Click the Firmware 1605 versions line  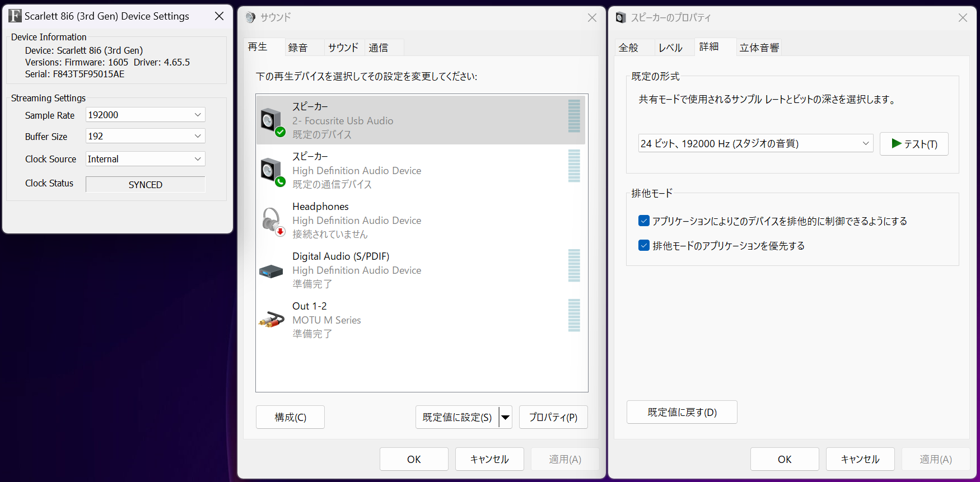108,62
